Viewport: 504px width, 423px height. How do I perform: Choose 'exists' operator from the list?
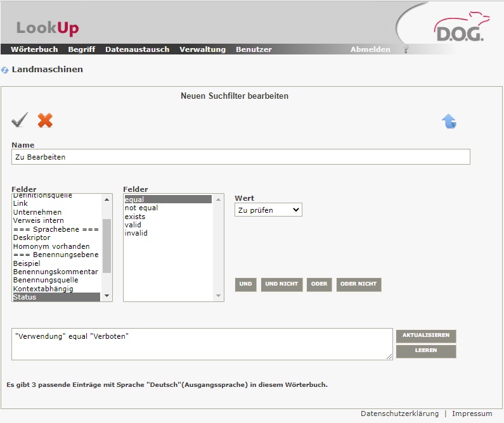(x=135, y=217)
